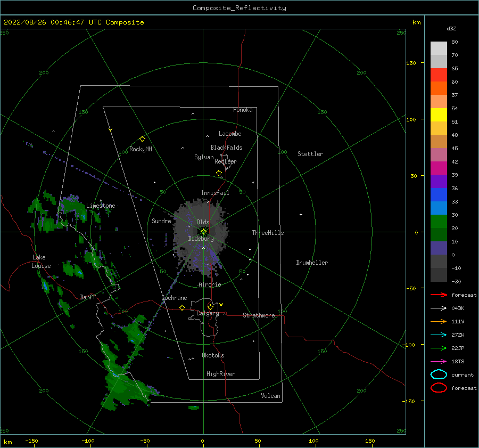The width and height of the screenshot is (479, 448).
Task: Click the Stettler label
Action: (x=310, y=154)
